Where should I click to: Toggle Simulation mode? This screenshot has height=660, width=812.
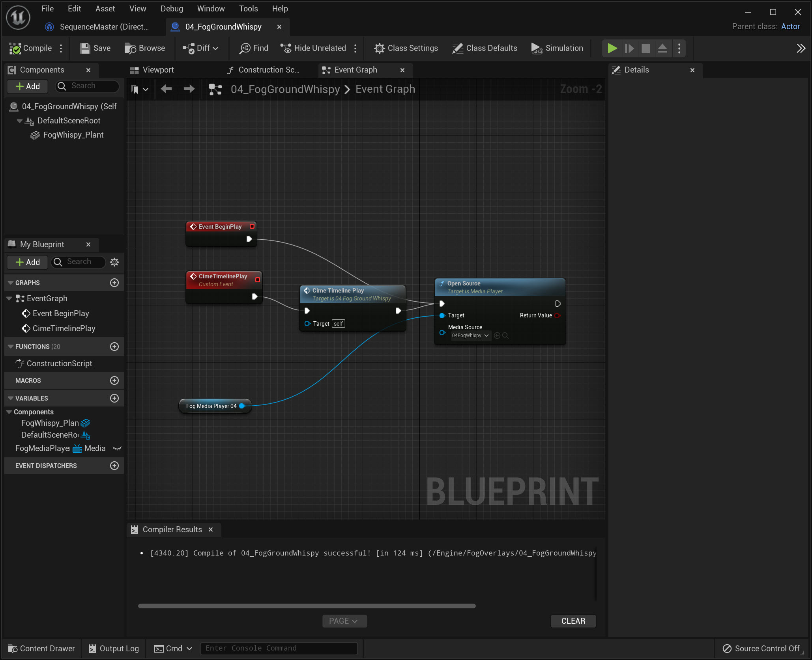(557, 48)
